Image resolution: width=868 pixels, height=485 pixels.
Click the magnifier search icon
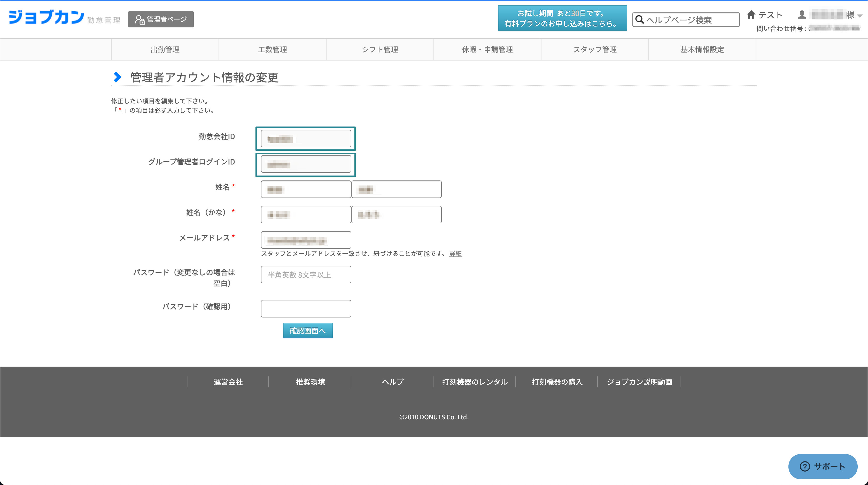click(640, 20)
